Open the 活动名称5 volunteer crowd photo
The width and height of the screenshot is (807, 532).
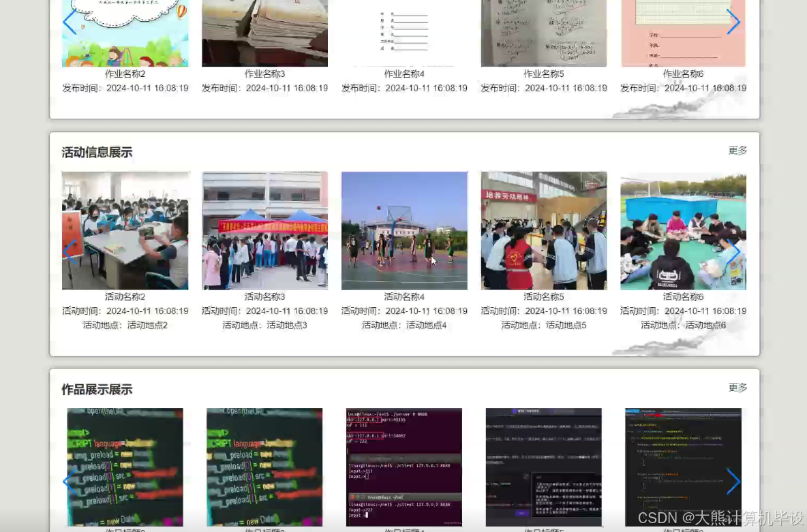coord(544,230)
